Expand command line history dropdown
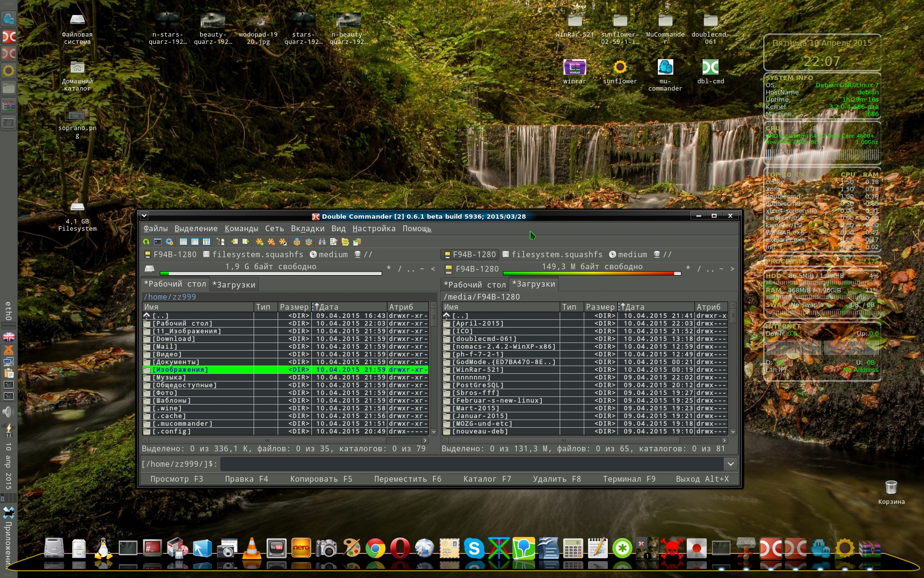 coord(730,464)
